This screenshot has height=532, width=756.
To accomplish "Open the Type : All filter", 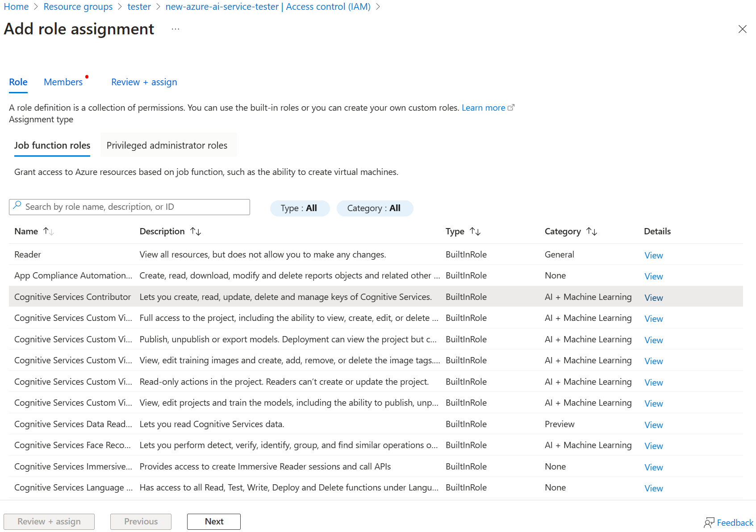I will coord(300,208).
